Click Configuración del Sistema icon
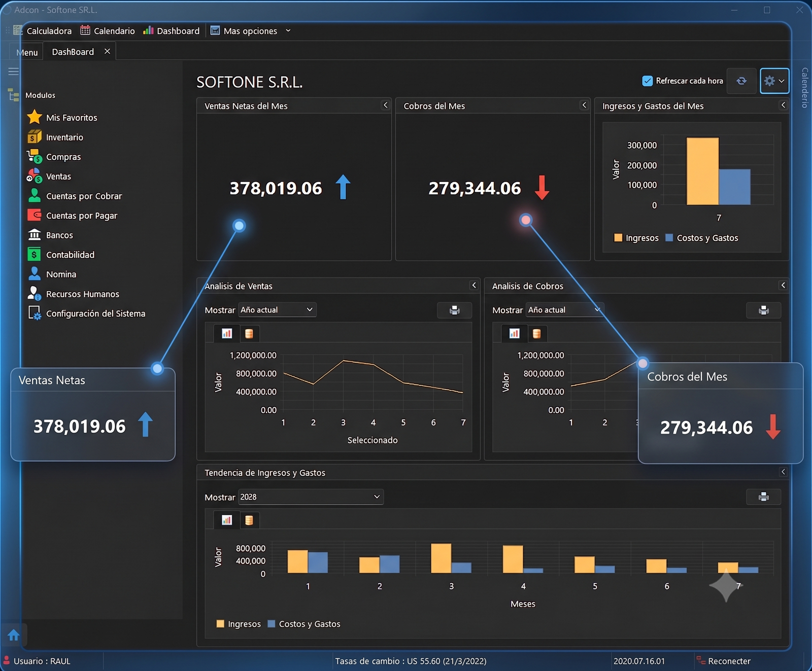812x671 pixels. (x=34, y=313)
